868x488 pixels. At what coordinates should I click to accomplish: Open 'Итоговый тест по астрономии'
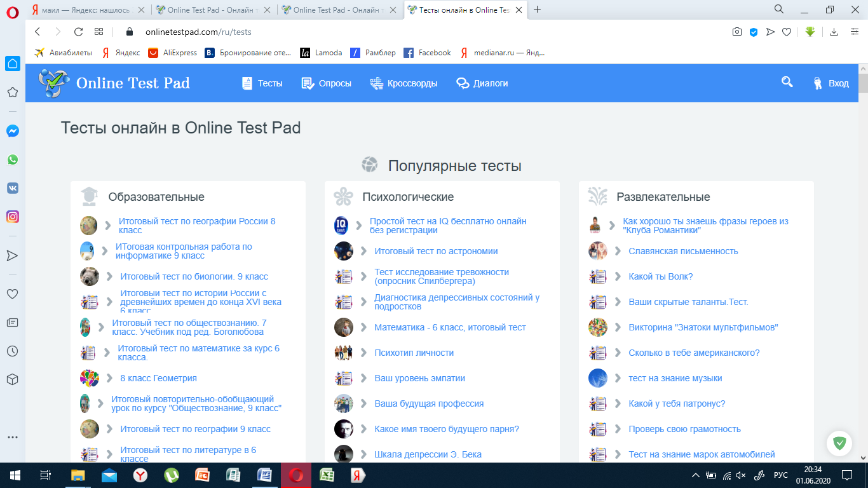coord(436,251)
